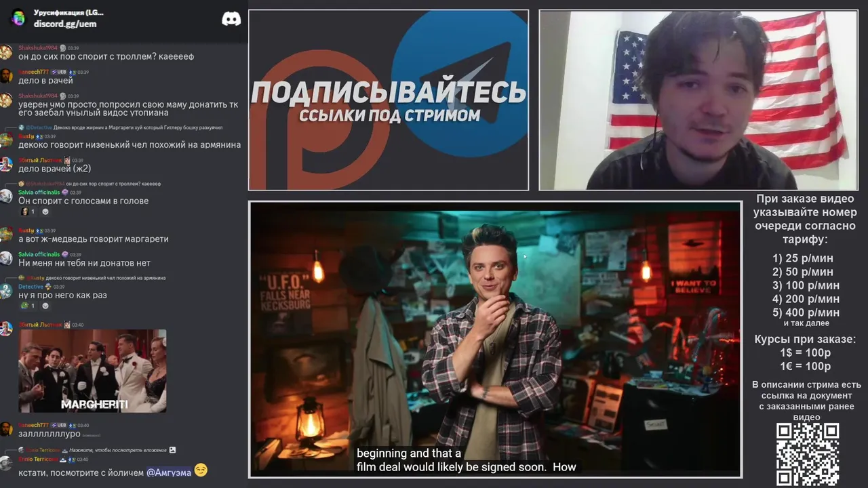The height and width of the screenshot is (488, 868).
Task: Add reaction under 'Он спорит с голосами в голове'
Action: pyautogui.click(x=45, y=211)
